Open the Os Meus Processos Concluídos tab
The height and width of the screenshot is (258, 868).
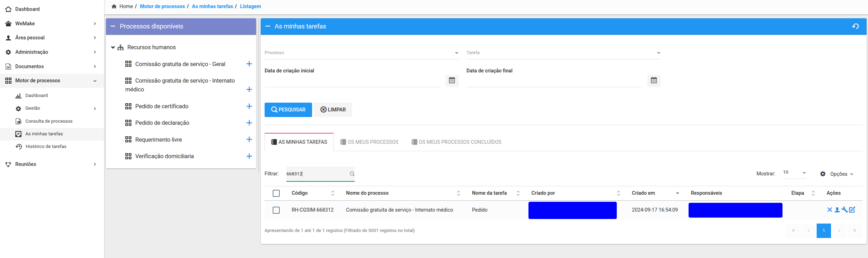click(456, 142)
